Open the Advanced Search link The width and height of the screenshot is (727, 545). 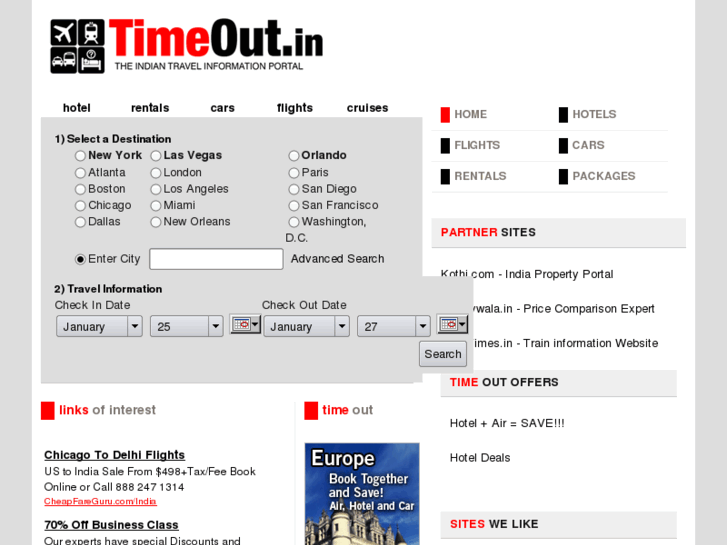point(338,259)
